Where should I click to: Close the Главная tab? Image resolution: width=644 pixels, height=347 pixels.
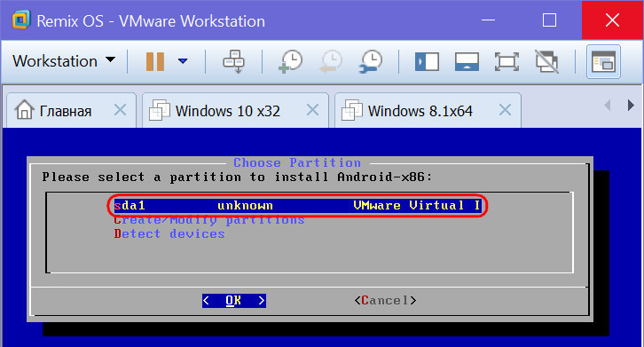[x=120, y=110]
